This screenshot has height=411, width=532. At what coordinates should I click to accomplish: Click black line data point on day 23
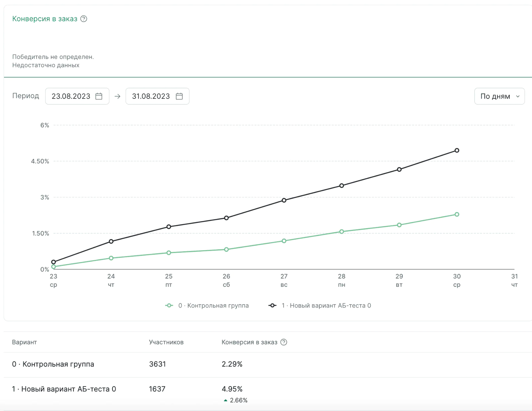tap(54, 262)
